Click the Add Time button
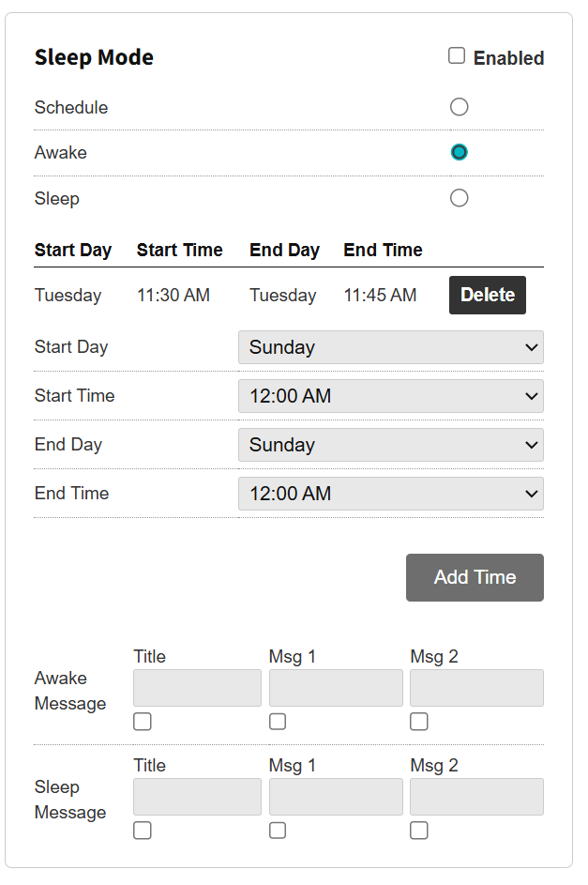This screenshot has height=885, width=588. pyautogui.click(x=475, y=577)
